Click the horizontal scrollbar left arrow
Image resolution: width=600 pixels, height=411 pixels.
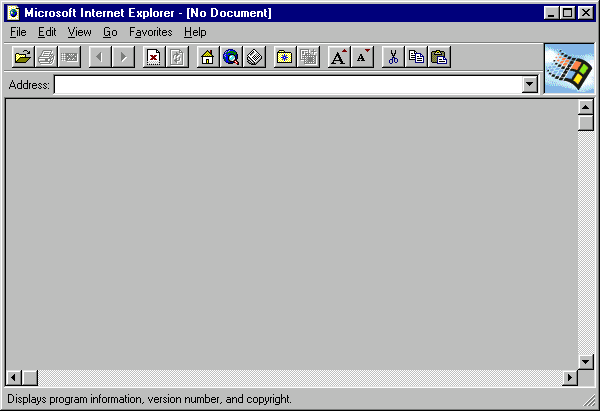point(13,378)
